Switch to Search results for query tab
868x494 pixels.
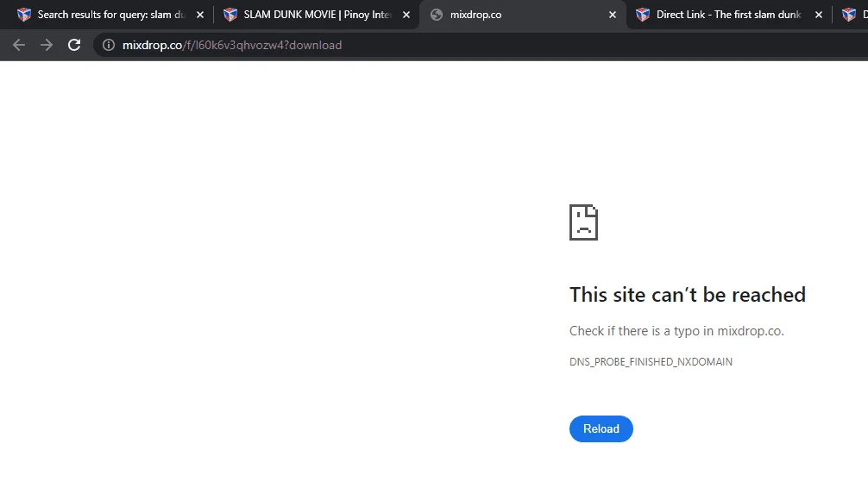point(110,15)
